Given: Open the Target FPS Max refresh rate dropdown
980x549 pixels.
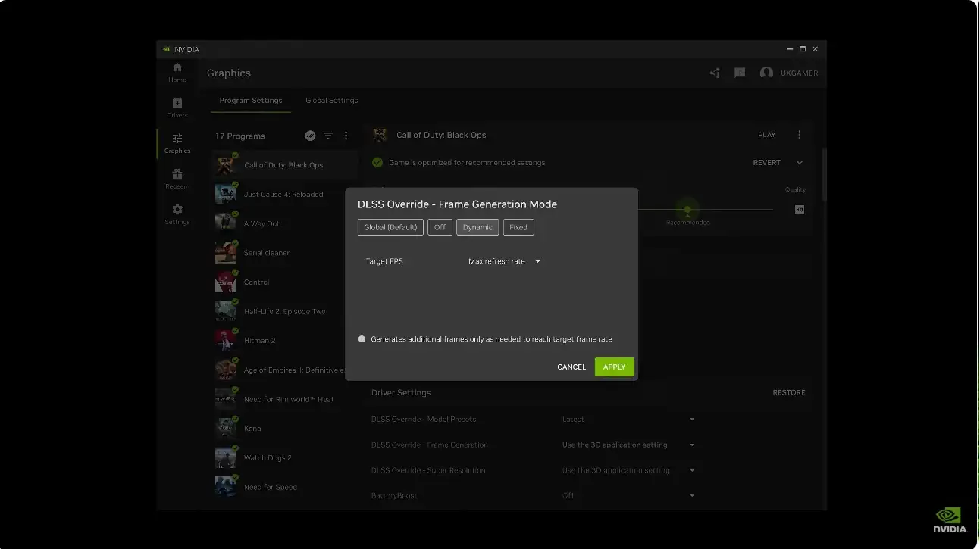Looking at the screenshot, I should (x=504, y=261).
